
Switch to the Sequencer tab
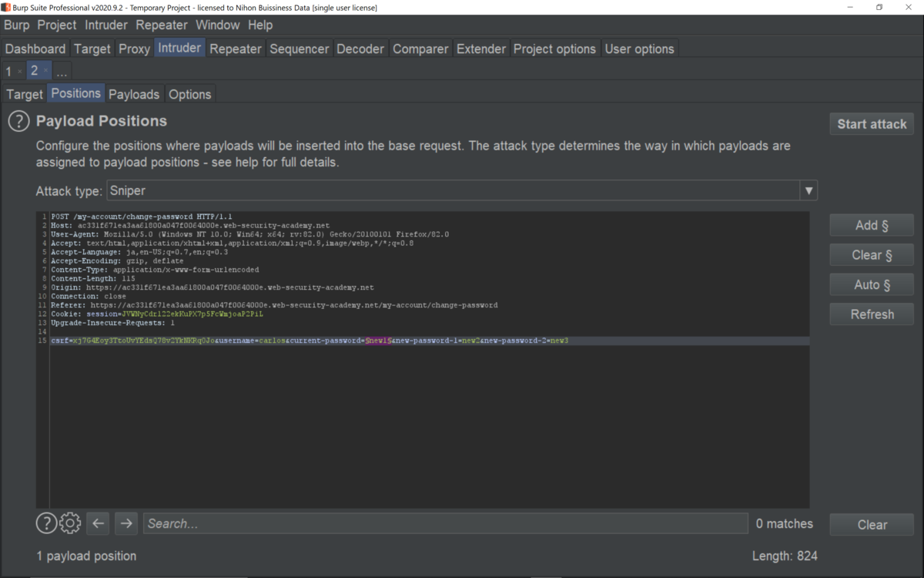tap(300, 49)
